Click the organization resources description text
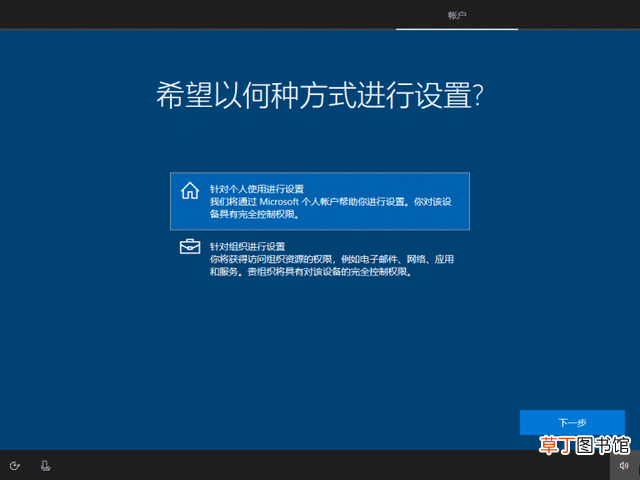Image resolution: width=640 pixels, height=480 pixels. coord(332,265)
